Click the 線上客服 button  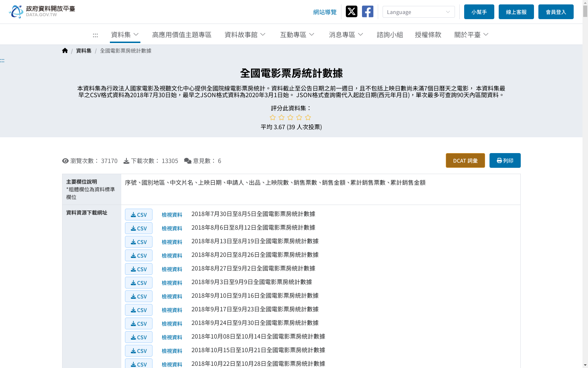tap(516, 12)
